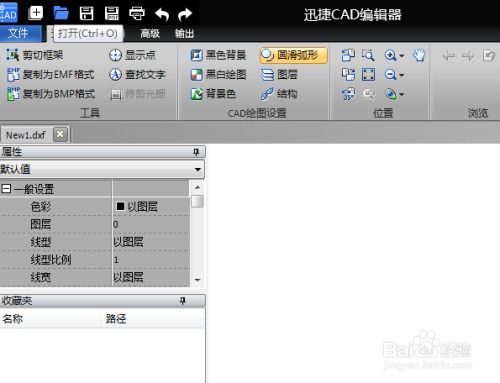Collapse the 一般设置 section

coord(6,189)
